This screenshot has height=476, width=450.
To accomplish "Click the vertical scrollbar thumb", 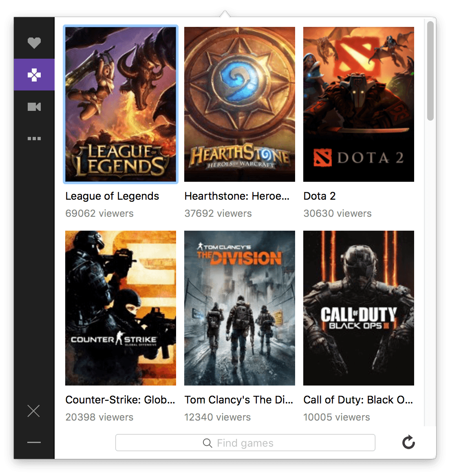I will click(430, 71).
